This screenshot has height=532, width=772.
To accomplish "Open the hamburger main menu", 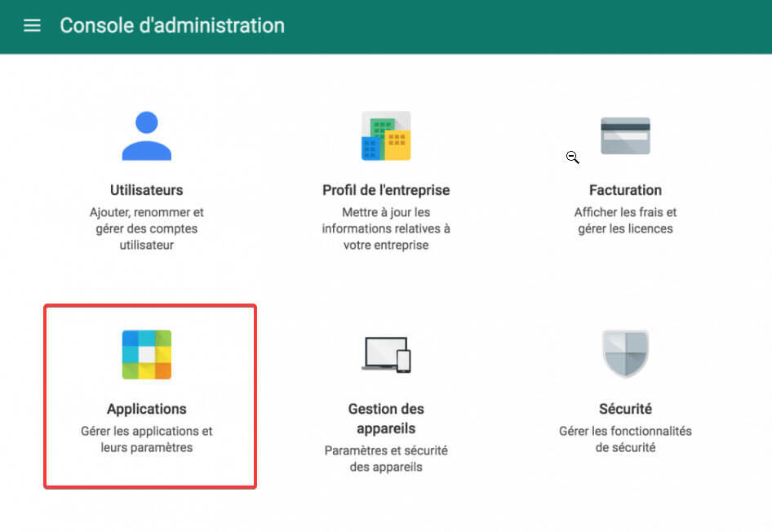I will tap(32, 25).
